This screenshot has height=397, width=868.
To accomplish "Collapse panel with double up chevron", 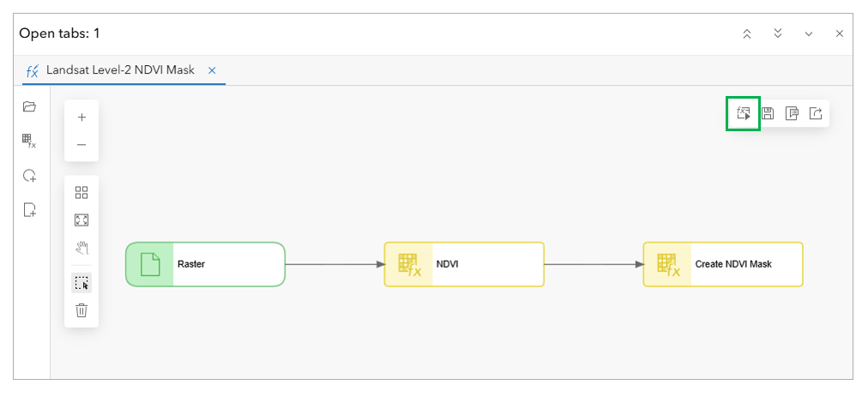I will tap(747, 33).
